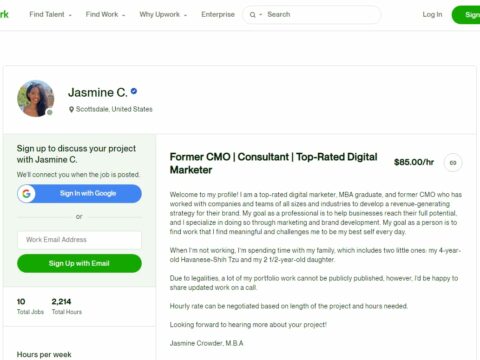
Task: Click the Upwork logo in the header
Action: click(4, 14)
